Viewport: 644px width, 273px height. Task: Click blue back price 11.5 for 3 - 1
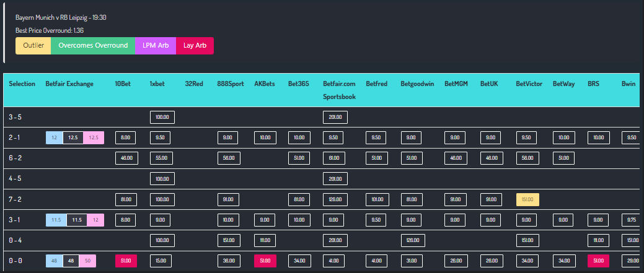pos(56,220)
